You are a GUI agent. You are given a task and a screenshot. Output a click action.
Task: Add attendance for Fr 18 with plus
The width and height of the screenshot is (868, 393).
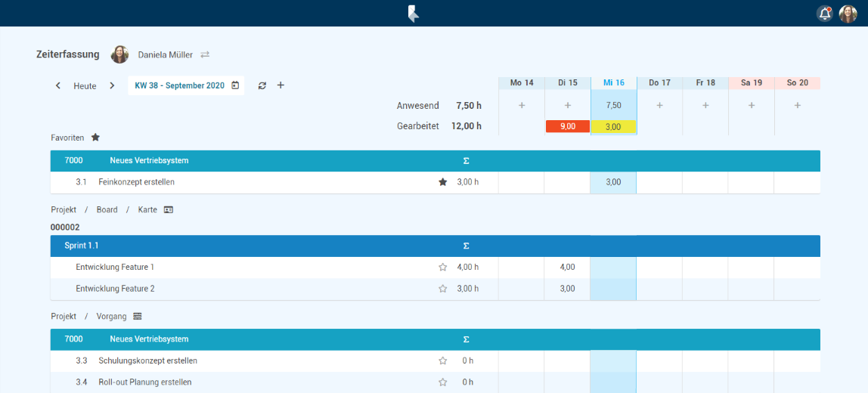pyautogui.click(x=705, y=106)
